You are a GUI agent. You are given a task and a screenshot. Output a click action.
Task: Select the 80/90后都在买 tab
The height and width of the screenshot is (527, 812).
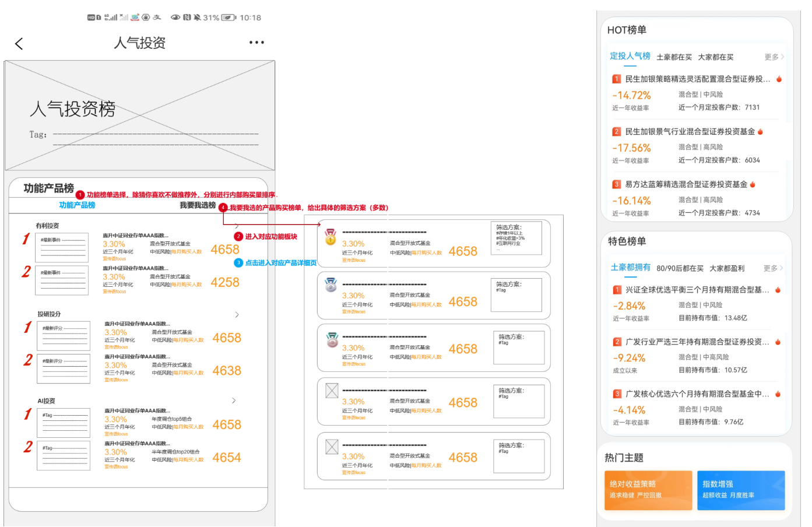point(680,268)
